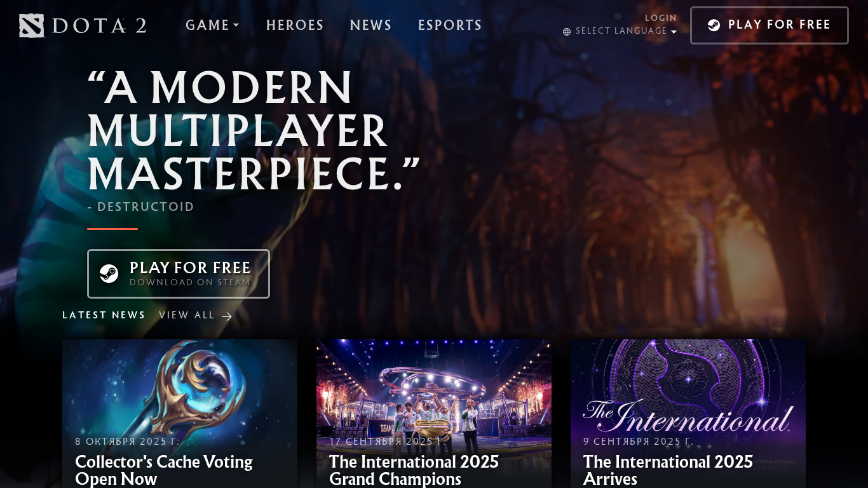Click Play For Free Download on Steam
The width and height of the screenshot is (868, 488).
click(x=179, y=274)
